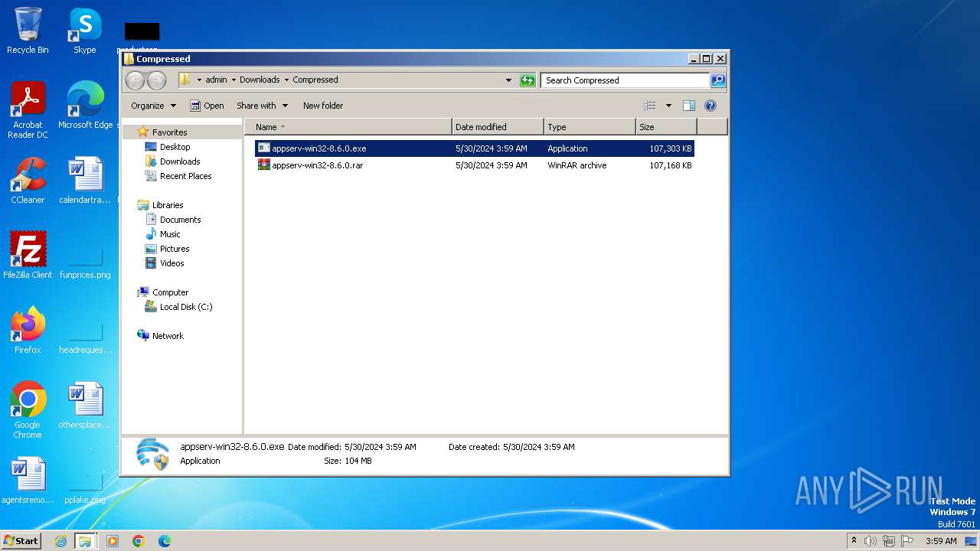The height and width of the screenshot is (551, 980).
Task: Click the Explorer Forward arrow button
Action: click(156, 80)
